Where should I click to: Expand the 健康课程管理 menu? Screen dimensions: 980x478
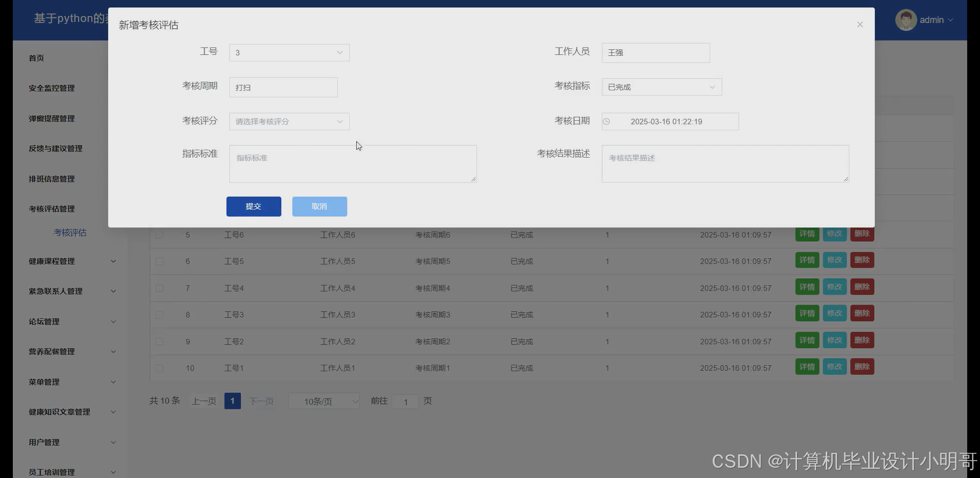[x=53, y=261]
